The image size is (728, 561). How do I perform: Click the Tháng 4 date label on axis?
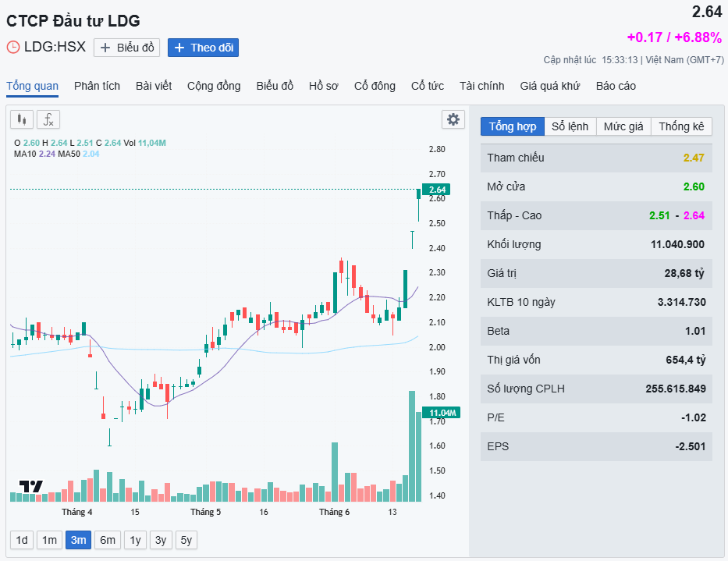click(77, 512)
